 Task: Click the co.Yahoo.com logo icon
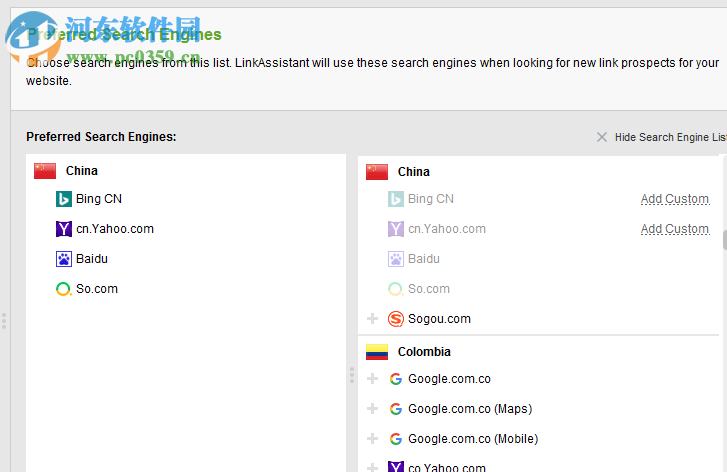(395, 466)
